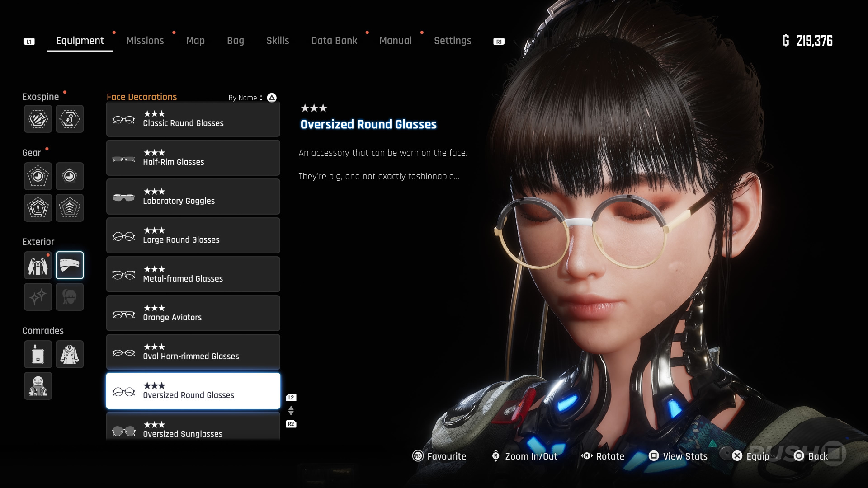
Task: Select the masked comrade icon at bottom
Action: click(38, 386)
